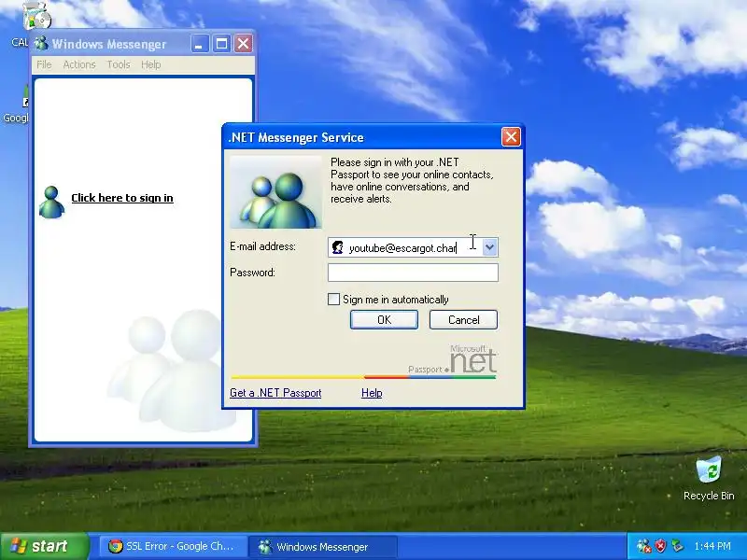747x560 pixels.
Task: Click inside the Password field
Action: point(413,273)
